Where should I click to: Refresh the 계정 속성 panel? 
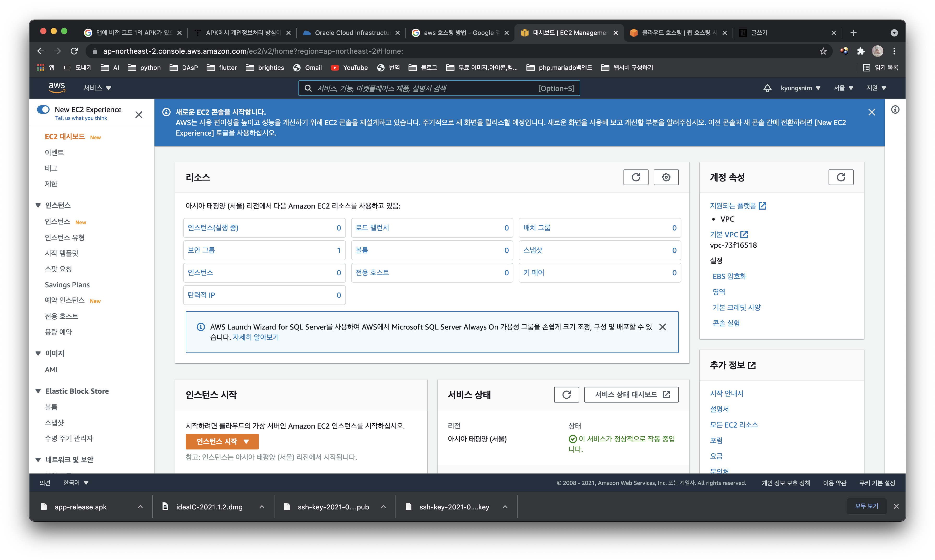coord(841,177)
